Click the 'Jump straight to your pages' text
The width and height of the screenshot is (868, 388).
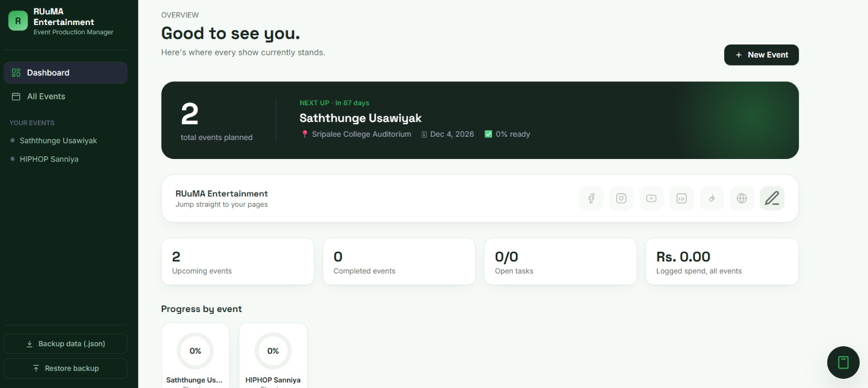point(221,205)
